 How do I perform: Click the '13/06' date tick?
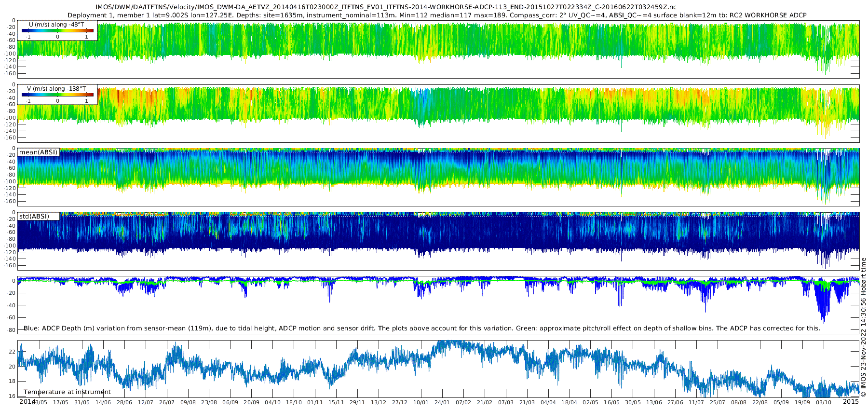(x=655, y=403)
